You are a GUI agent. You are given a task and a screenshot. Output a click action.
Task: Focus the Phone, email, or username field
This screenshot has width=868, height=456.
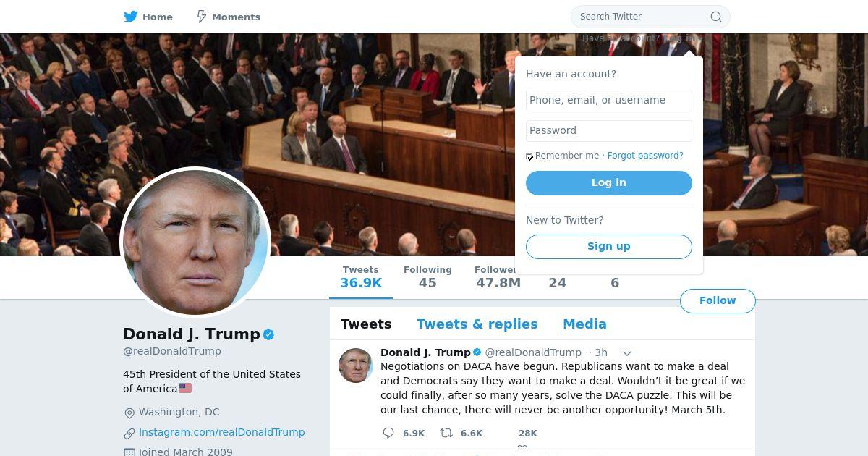click(609, 101)
